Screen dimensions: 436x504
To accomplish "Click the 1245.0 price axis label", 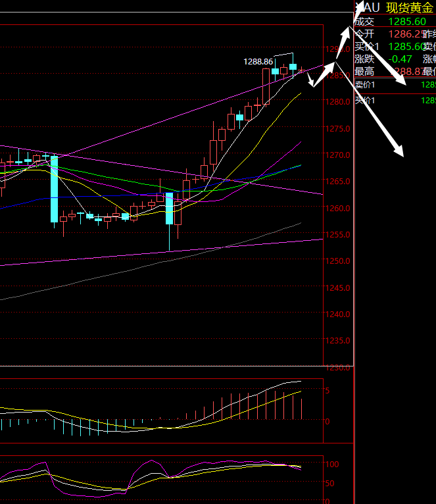I will coord(337,288).
